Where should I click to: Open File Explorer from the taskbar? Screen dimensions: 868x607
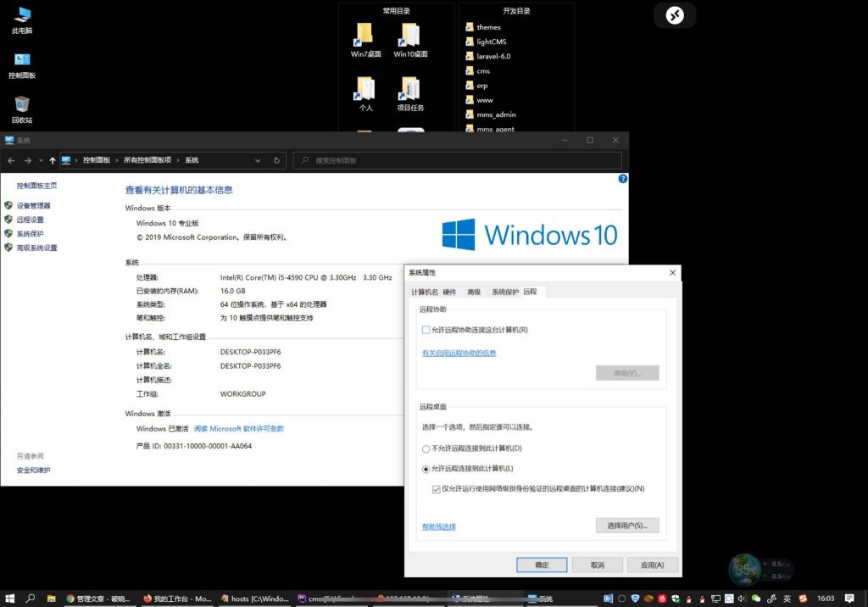(x=51, y=599)
